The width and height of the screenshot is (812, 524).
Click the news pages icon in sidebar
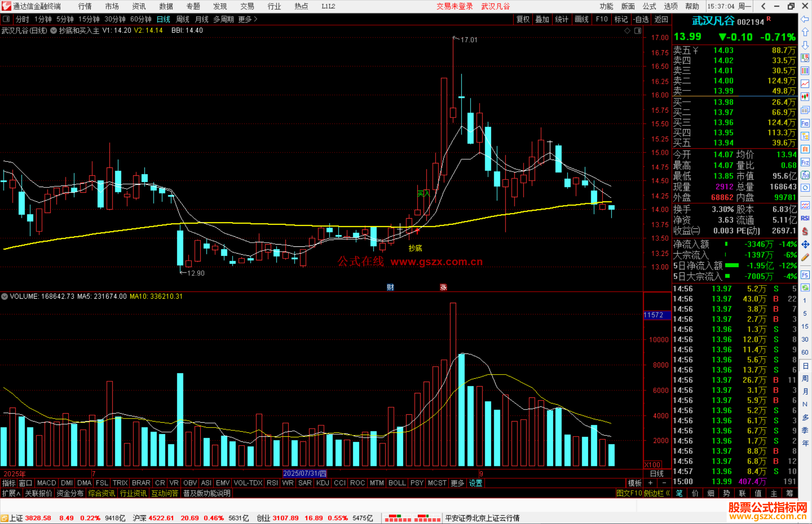805,110
